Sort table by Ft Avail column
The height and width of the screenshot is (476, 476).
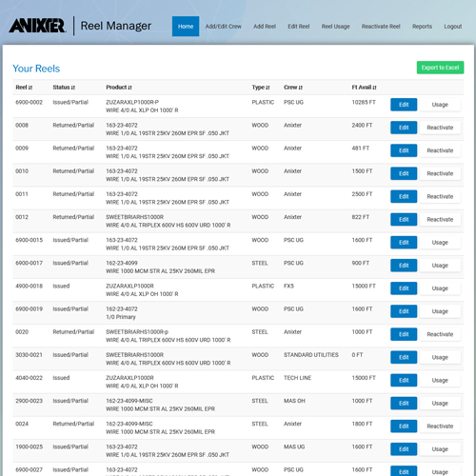coord(364,88)
